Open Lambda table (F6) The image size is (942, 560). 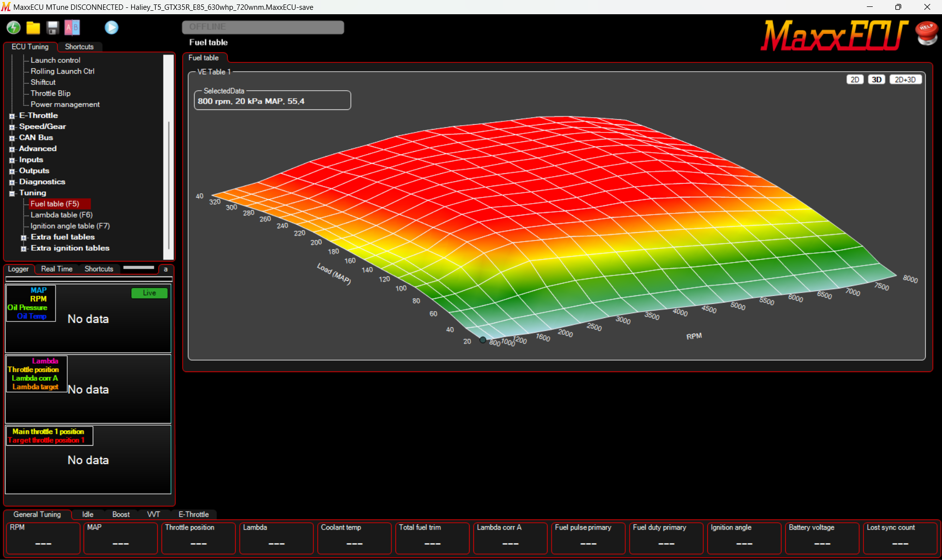pyautogui.click(x=61, y=215)
